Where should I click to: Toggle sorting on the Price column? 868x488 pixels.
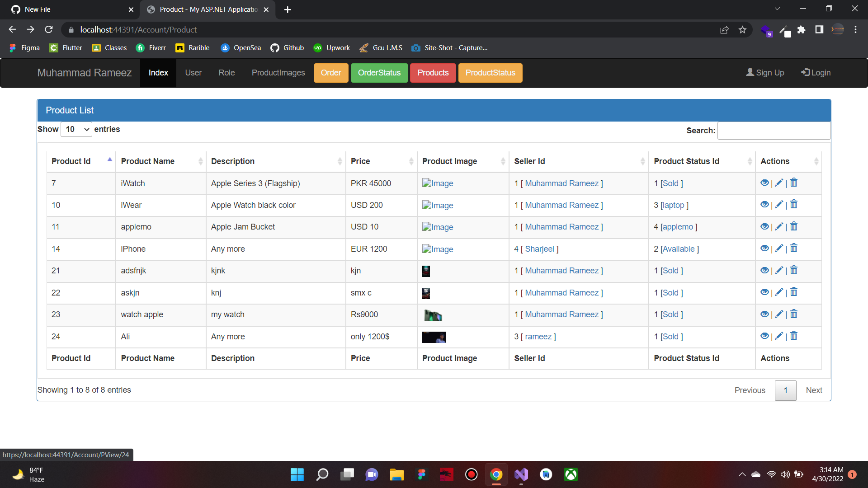(381, 161)
